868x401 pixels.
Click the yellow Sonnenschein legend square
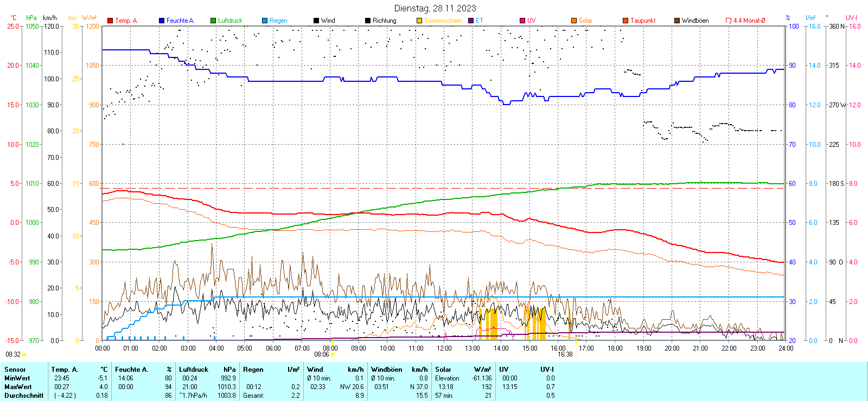pos(419,21)
